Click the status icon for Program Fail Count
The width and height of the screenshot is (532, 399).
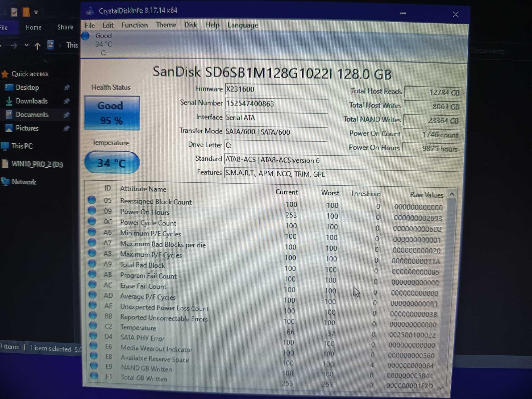click(x=92, y=274)
